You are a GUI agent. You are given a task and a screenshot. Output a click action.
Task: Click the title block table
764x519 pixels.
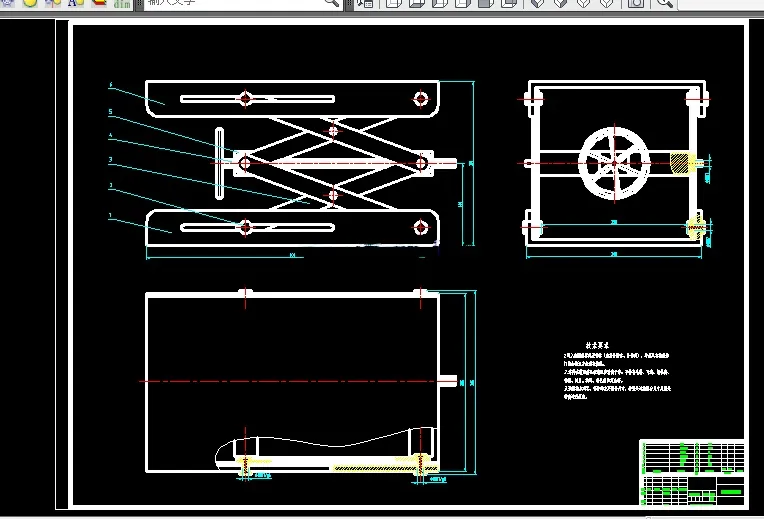pyautogui.click(x=692, y=473)
